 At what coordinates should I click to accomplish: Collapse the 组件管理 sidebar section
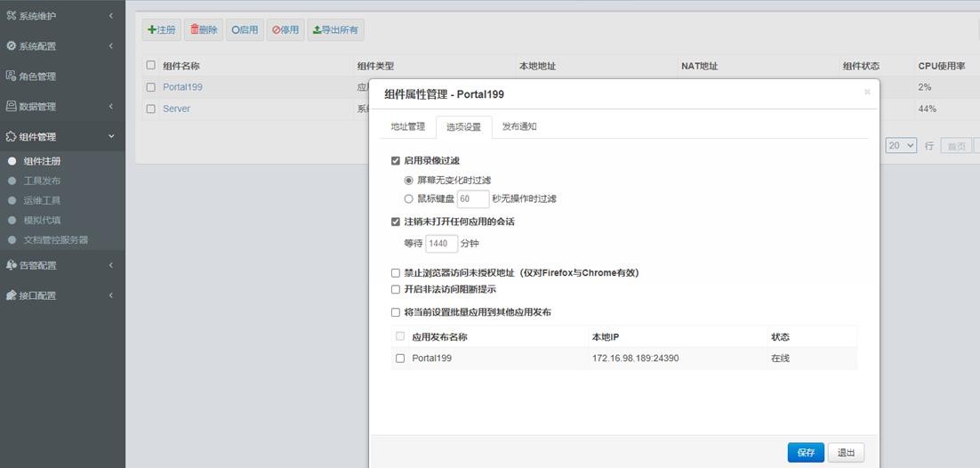pos(111,136)
